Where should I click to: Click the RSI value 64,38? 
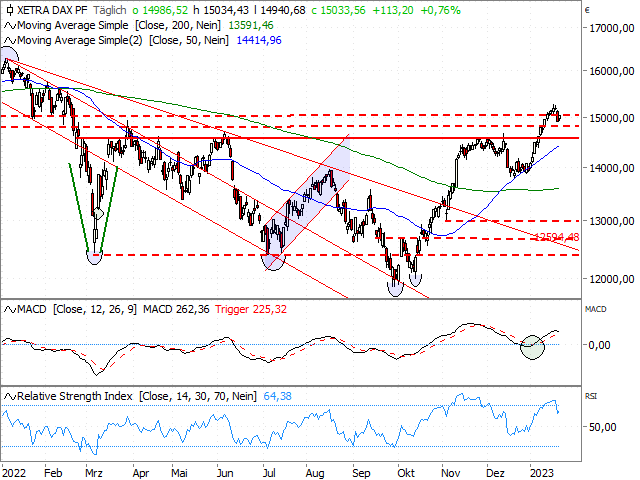[278, 396]
